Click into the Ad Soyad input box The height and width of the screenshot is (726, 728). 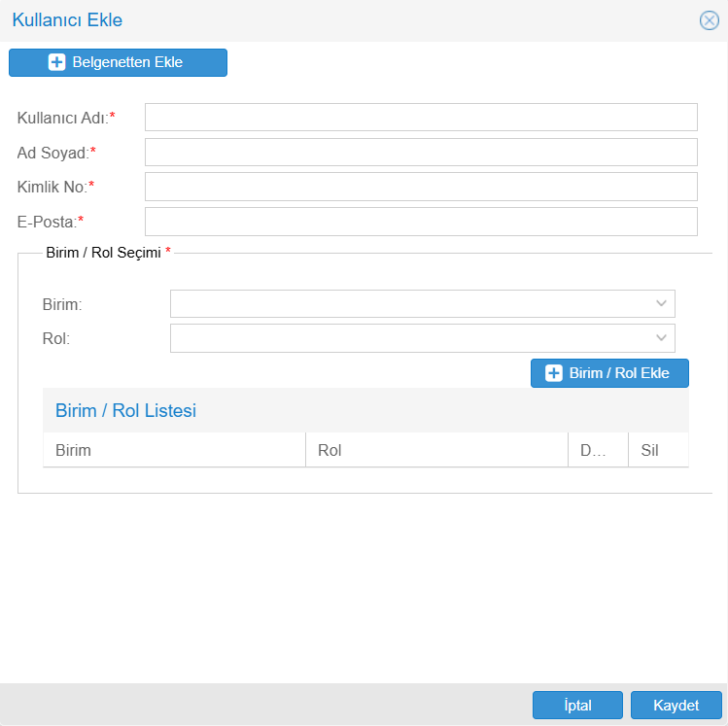pyautogui.click(x=420, y=153)
